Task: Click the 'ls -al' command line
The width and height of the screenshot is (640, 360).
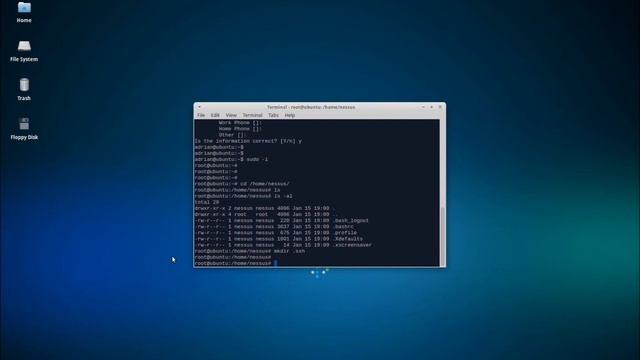Action: tap(244, 196)
